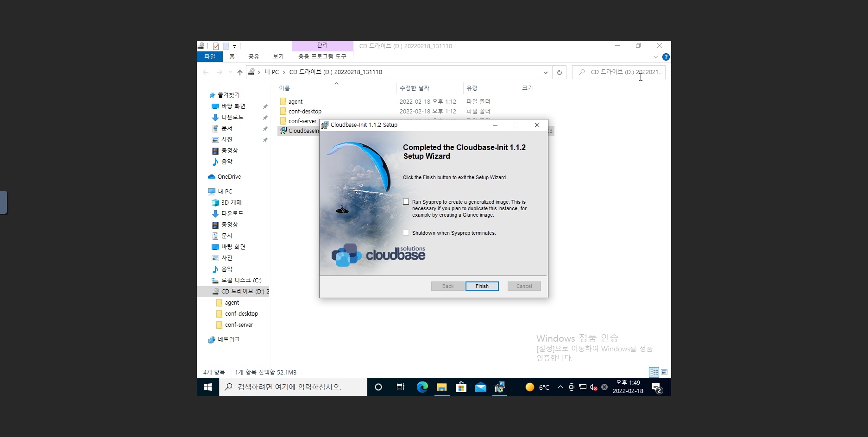
Task: Open the recent locations dropdown arrow
Action: 230,72
